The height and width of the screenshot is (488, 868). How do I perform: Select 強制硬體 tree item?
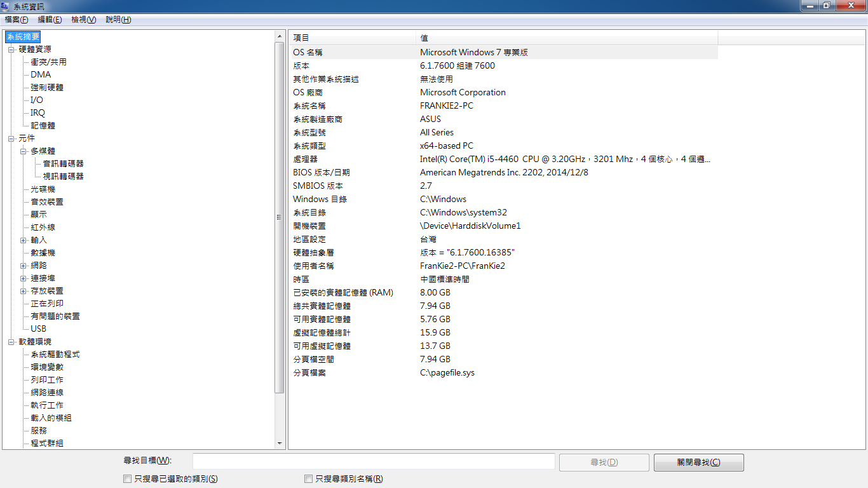click(47, 88)
